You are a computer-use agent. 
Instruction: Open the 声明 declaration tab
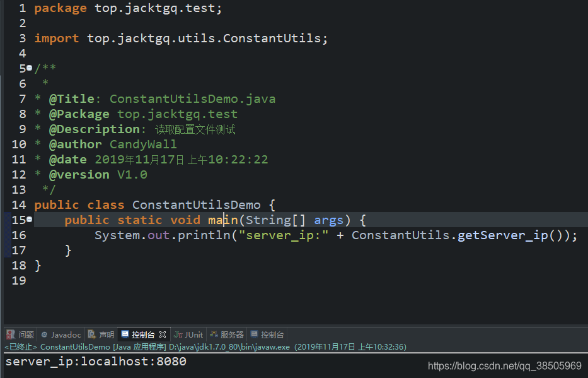(101, 334)
